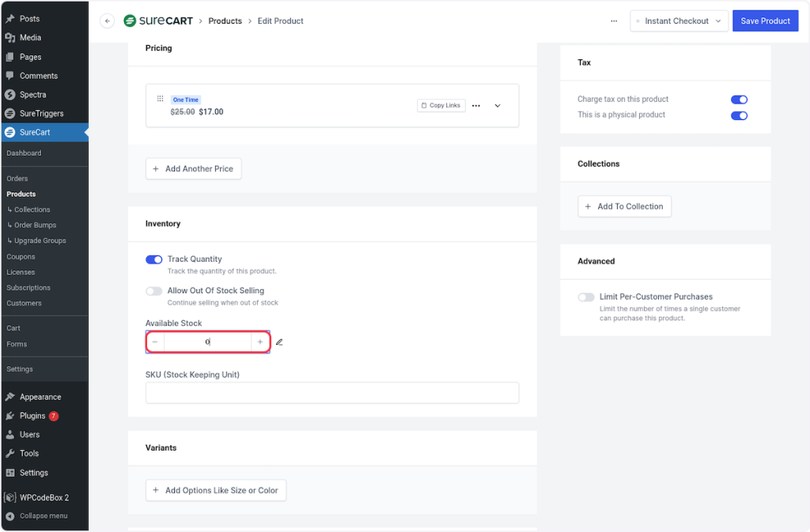The width and height of the screenshot is (810, 532).
Task: Open Coupons in the SureCart submenu
Action: click(21, 257)
